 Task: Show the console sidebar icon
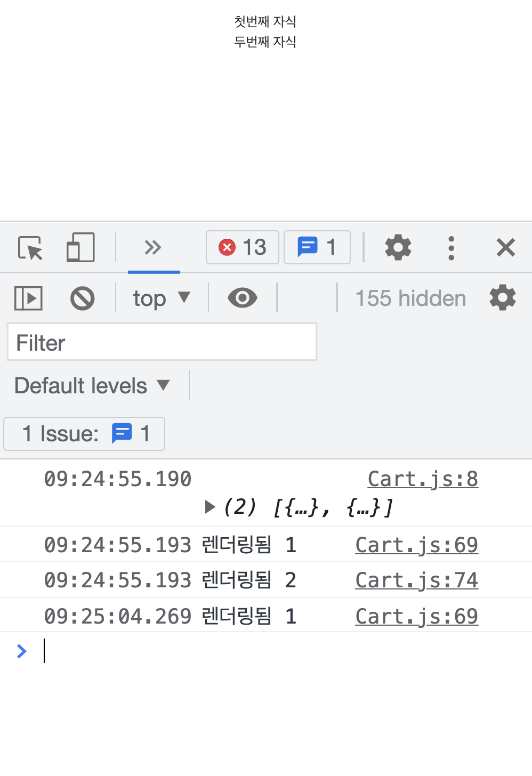(x=28, y=298)
